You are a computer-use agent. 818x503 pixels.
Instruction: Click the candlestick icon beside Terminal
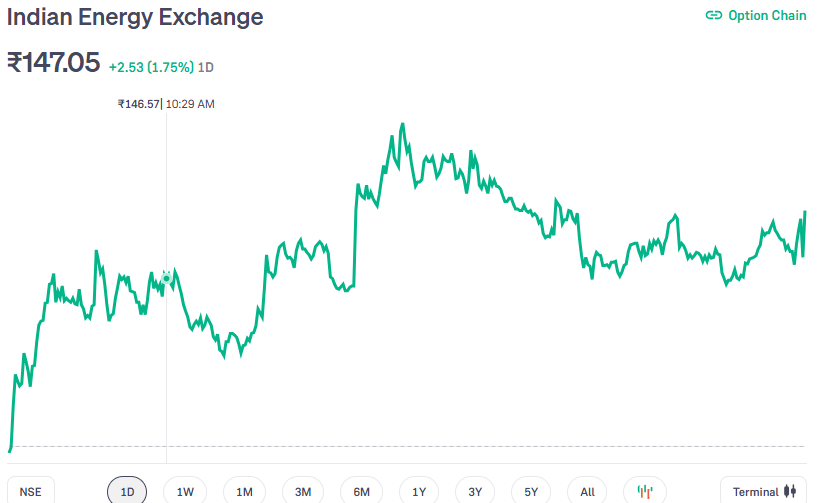(x=791, y=491)
